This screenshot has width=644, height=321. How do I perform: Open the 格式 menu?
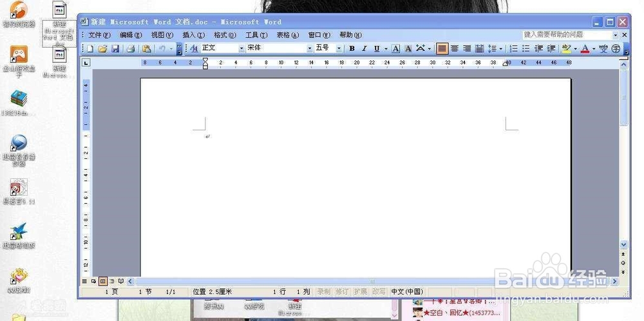[225, 35]
